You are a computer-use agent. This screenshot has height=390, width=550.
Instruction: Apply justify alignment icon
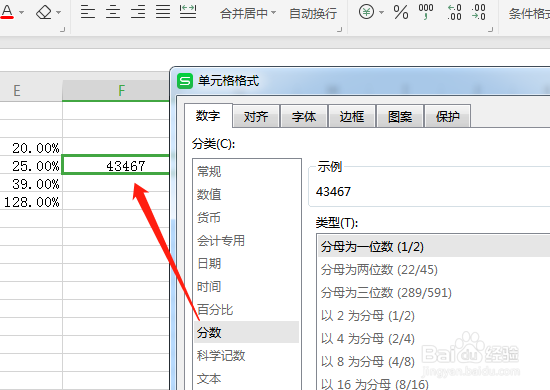point(163,12)
